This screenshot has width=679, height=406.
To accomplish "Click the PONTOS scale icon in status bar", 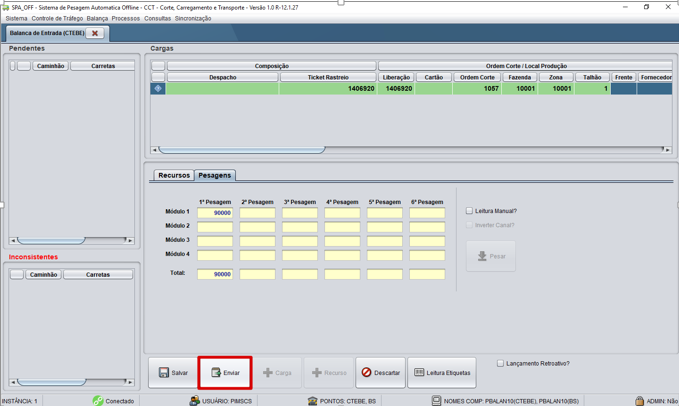I will coord(312,401).
